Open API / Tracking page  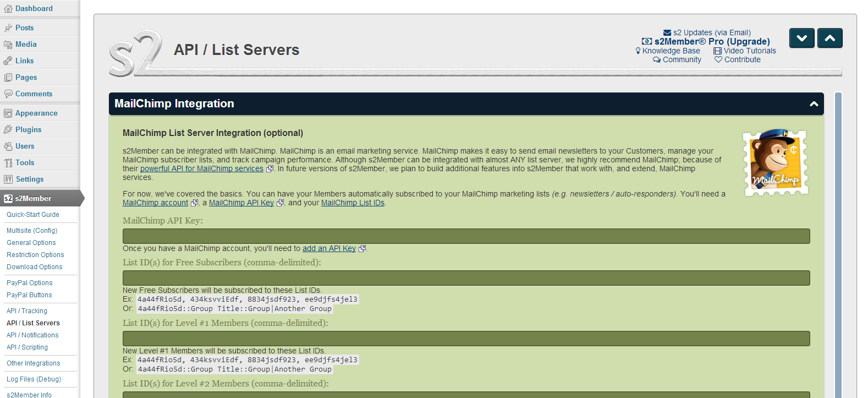tap(27, 311)
